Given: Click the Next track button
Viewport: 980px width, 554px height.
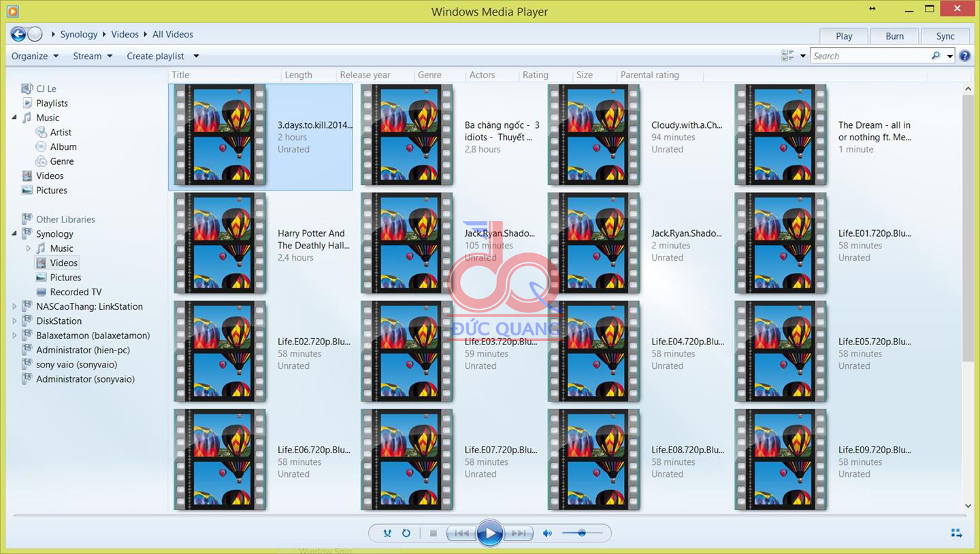Looking at the screenshot, I should [x=518, y=534].
